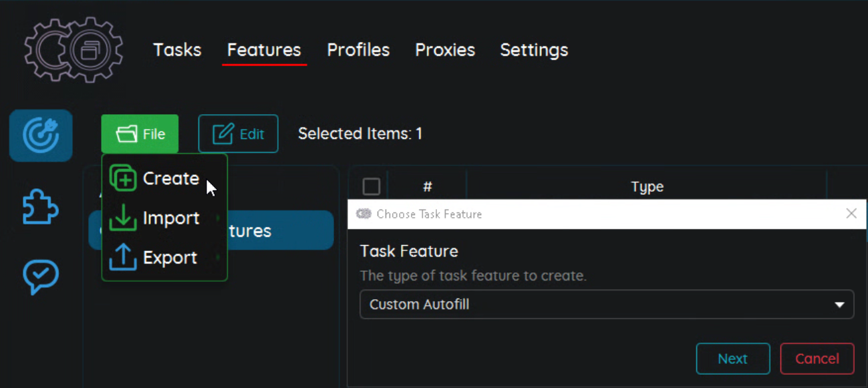Click the # column header
This screenshot has height=388, width=868.
point(428,187)
